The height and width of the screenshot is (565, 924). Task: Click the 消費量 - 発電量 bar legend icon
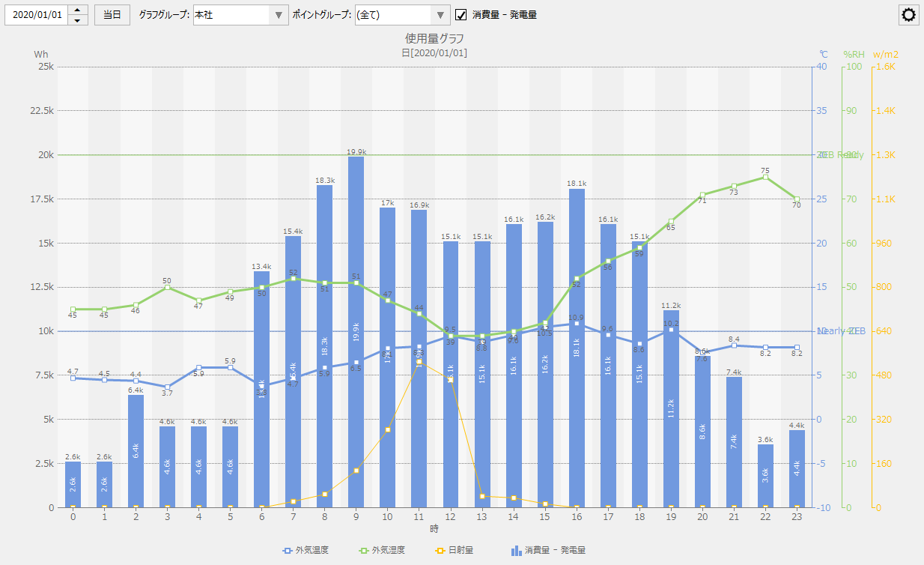(516, 551)
